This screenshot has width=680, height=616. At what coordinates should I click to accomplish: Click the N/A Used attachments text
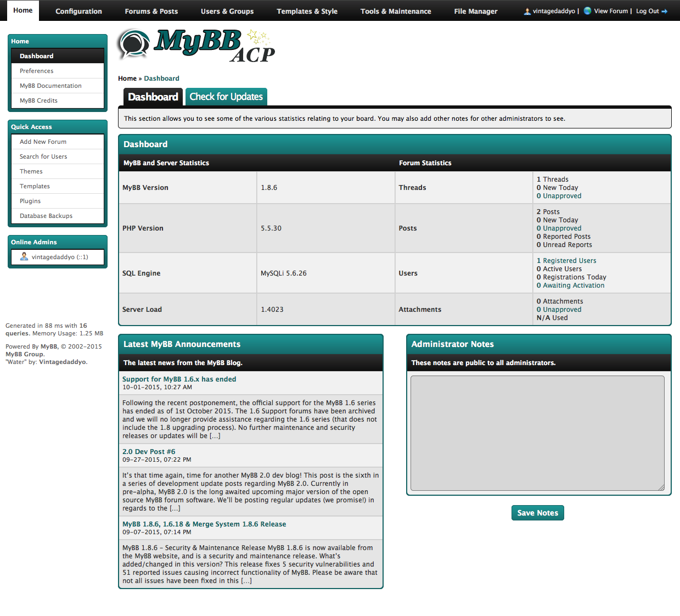coord(552,318)
